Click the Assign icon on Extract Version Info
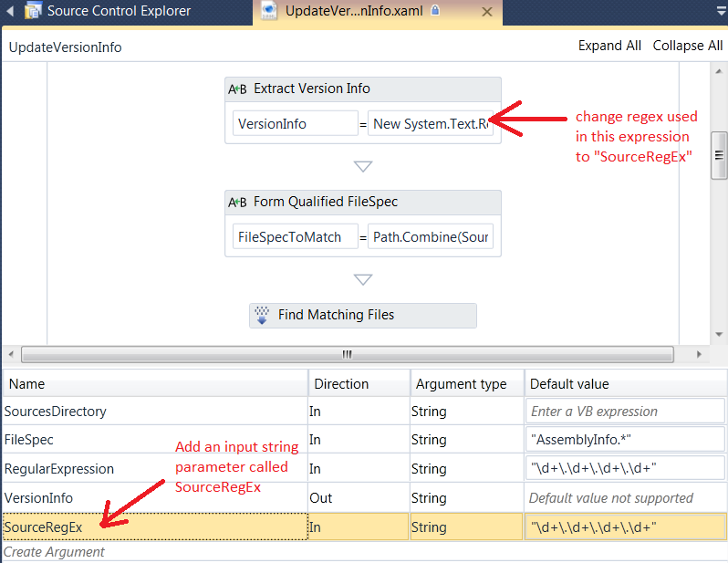 (237, 89)
